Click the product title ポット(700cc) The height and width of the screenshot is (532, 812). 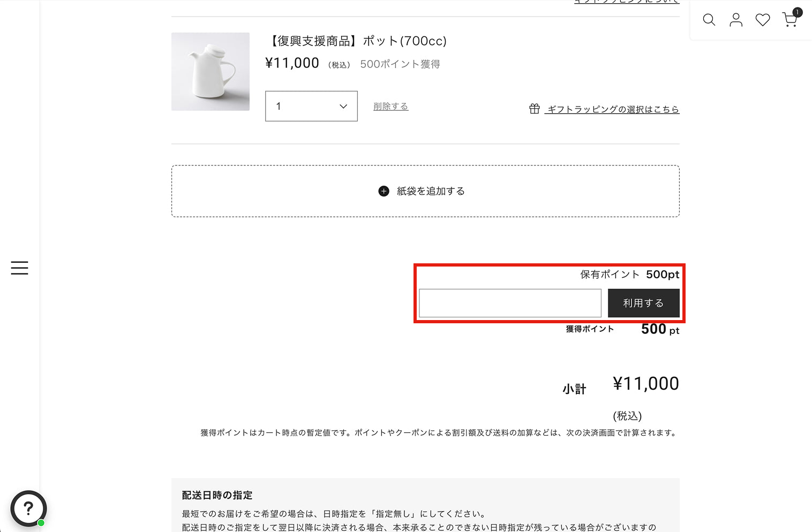click(356, 41)
